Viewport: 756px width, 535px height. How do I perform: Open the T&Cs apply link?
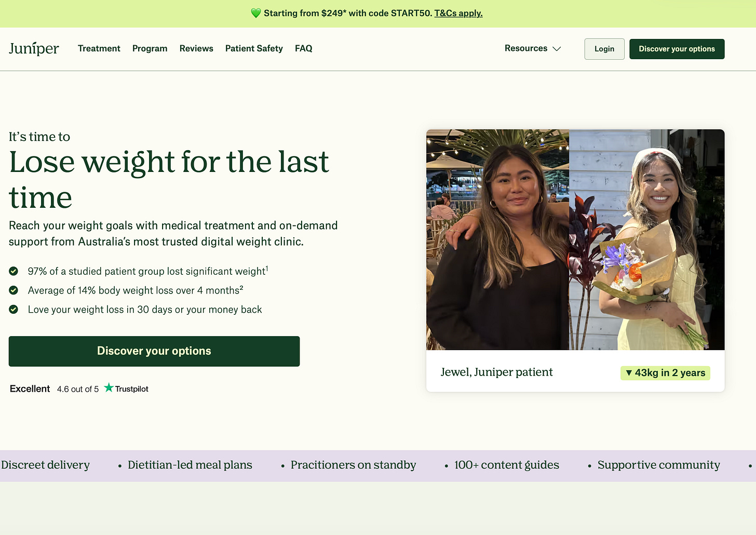[x=458, y=14]
